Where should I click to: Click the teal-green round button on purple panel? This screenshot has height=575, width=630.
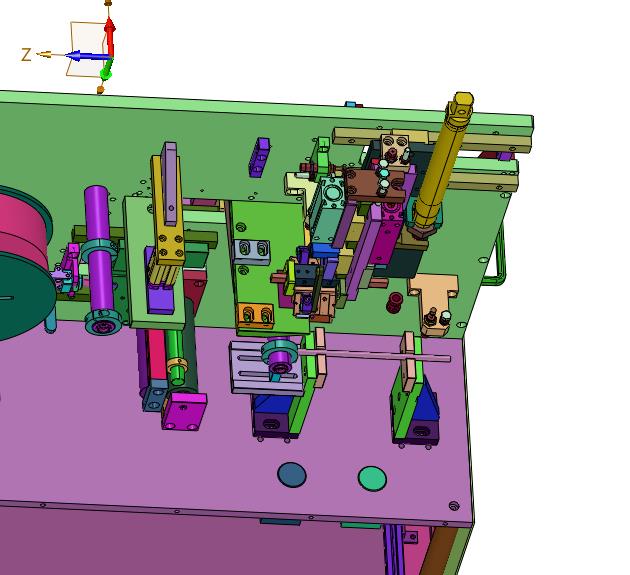pyautogui.click(x=372, y=478)
